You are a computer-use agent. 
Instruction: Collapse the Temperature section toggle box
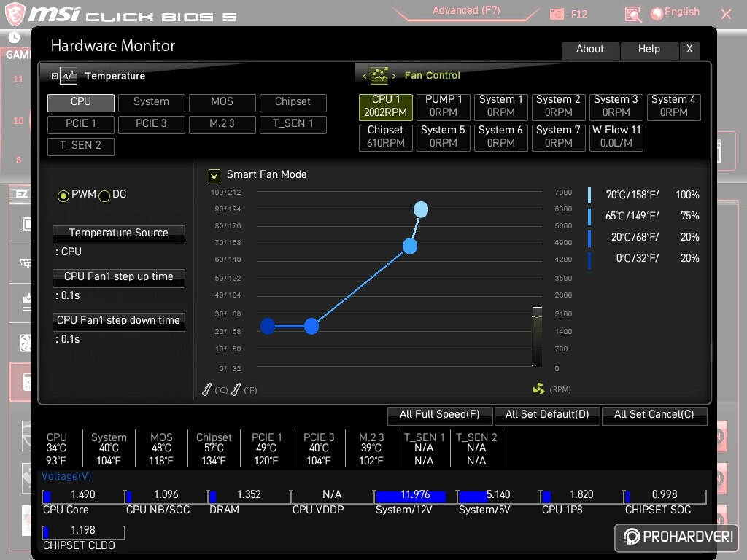(x=54, y=76)
